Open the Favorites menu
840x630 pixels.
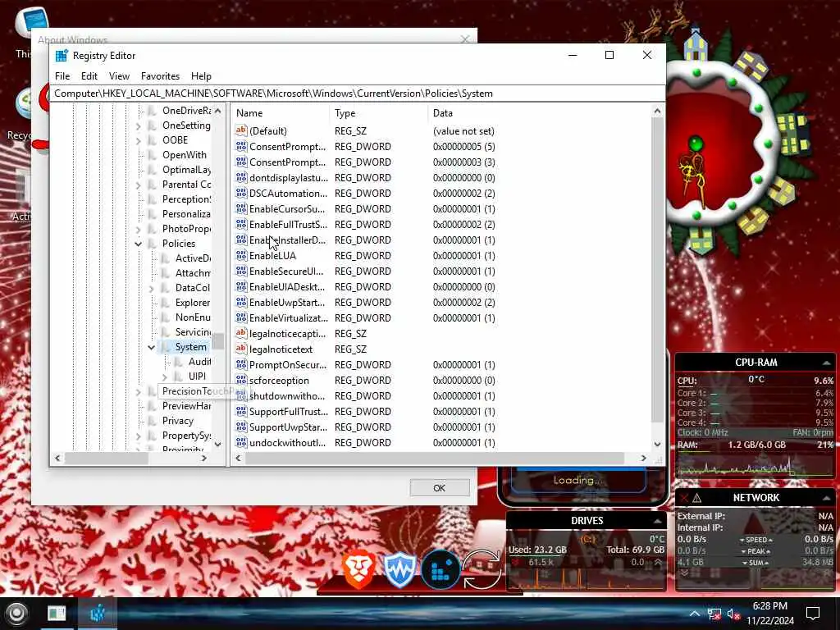[x=160, y=76]
